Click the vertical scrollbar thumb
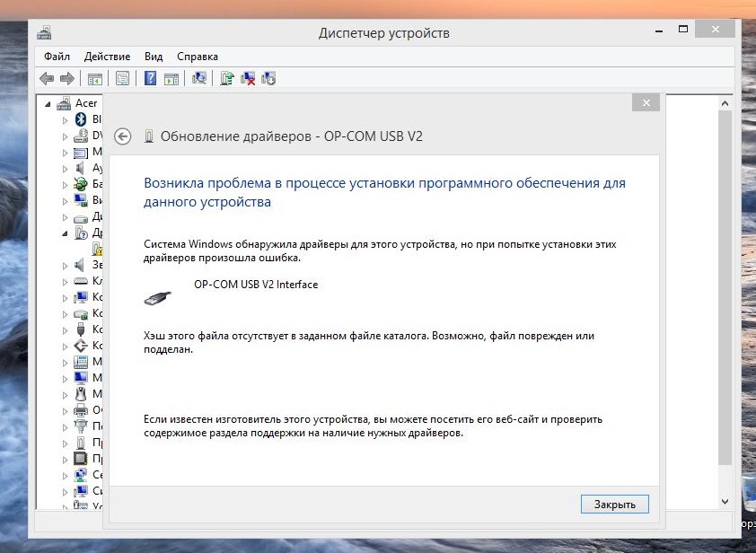Screen dimensions: 756x553 point(725,288)
